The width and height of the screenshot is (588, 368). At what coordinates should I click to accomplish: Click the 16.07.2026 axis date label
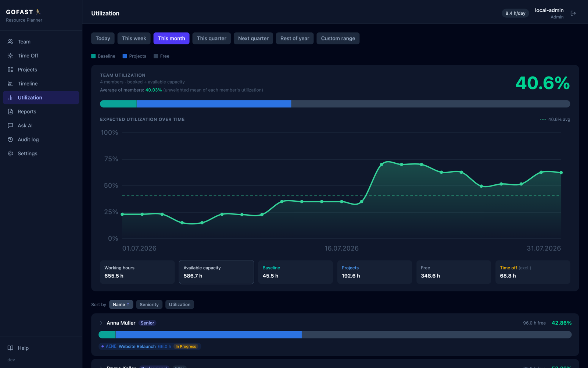[341, 248]
